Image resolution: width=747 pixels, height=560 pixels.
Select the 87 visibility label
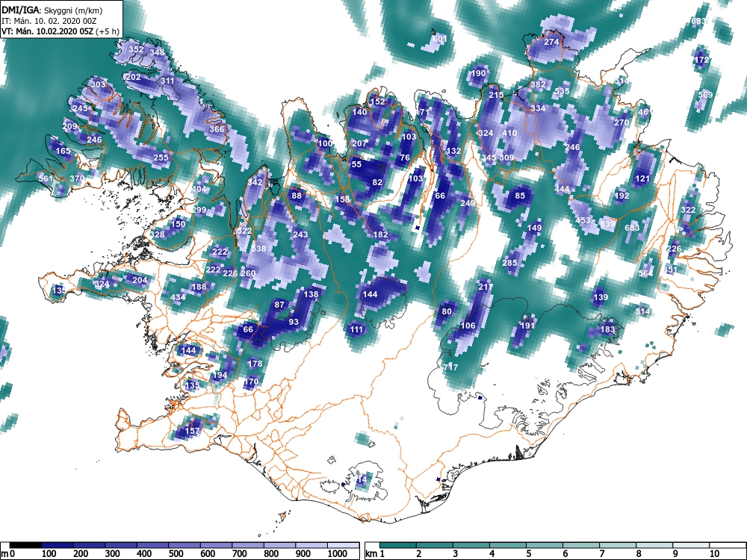[x=279, y=305]
